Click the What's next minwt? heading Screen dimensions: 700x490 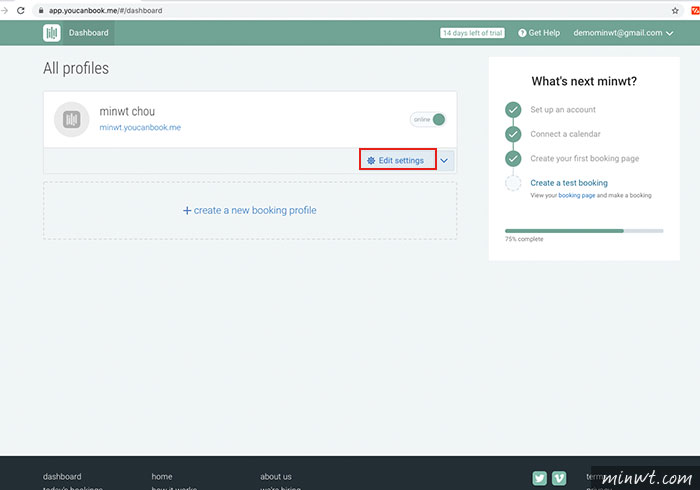[584, 81]
